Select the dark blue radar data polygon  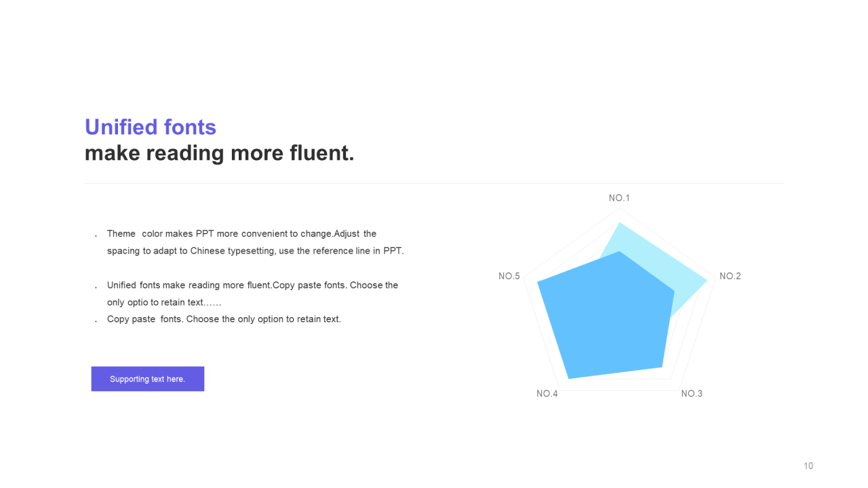point(604,319)
